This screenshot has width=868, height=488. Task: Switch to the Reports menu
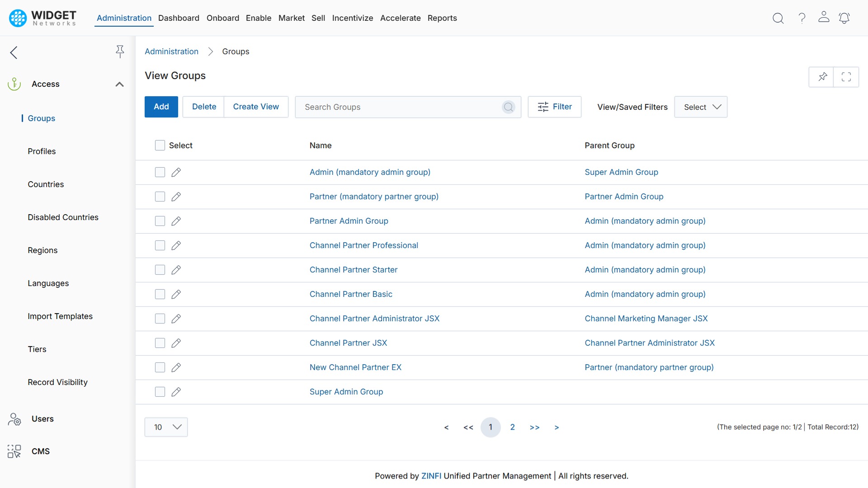442,18
